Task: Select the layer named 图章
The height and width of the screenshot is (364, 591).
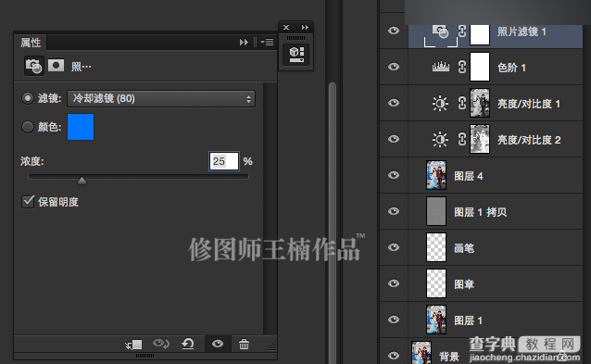Action: pyautogui.click(x=464, y=284)
